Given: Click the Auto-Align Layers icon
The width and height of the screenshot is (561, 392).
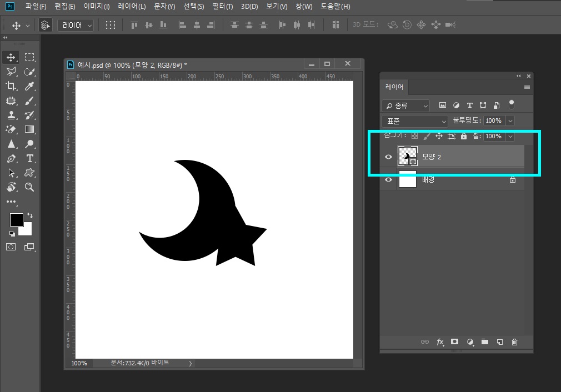Looking at the screenshot, I should coord(335,24).
